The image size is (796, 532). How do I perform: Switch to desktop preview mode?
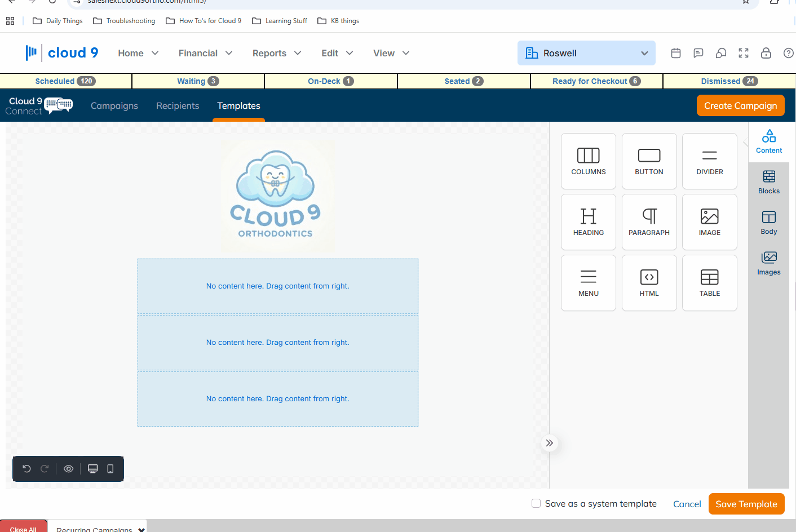[93, 469]
